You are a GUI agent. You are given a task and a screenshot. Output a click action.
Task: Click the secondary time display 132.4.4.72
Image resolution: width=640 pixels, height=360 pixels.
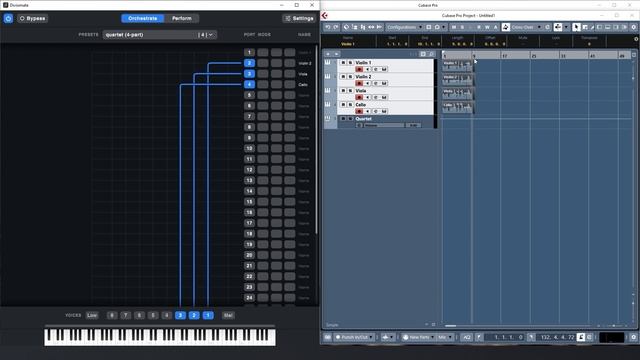[557, 337]
